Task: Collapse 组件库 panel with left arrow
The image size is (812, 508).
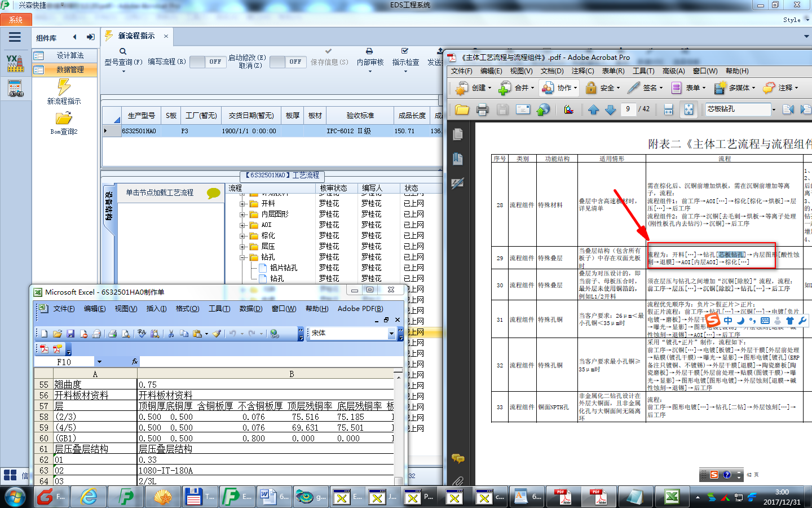Action: tap(74, 37)
